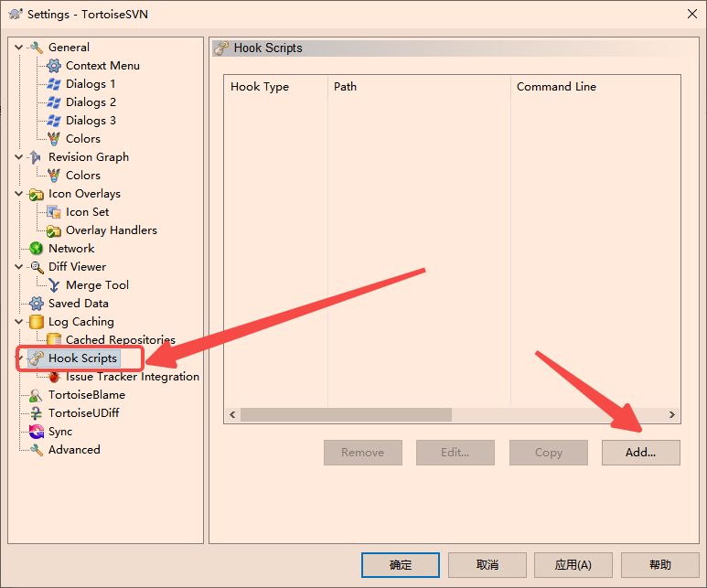Open the Dialogs 1 settings page
The width and height of the screenshot is (707, 588).
91,84
